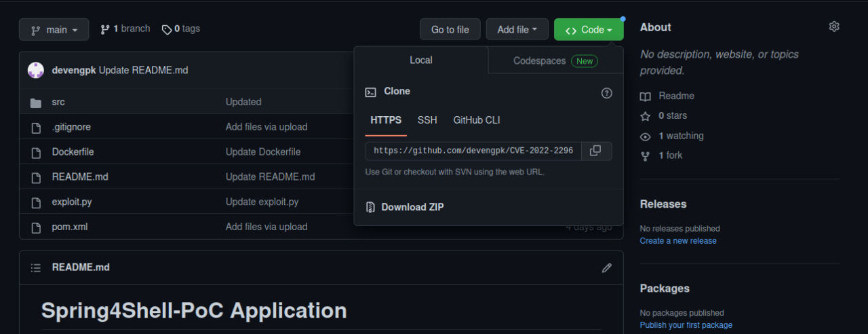Click the file icon next to .gitignore
This screenshot has width=868, height=334.
36,127
